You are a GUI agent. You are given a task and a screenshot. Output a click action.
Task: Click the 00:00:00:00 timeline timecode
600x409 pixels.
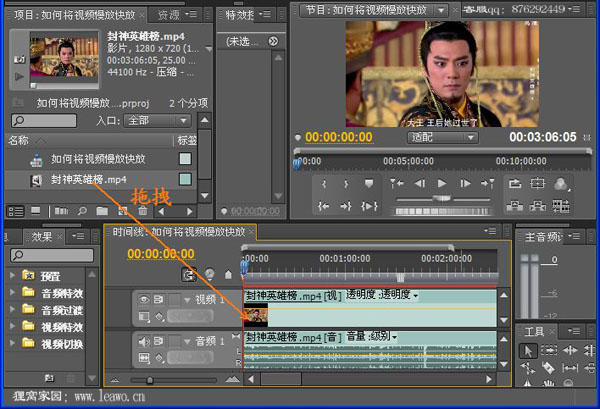pyautogui.click(x=161, y=254)
